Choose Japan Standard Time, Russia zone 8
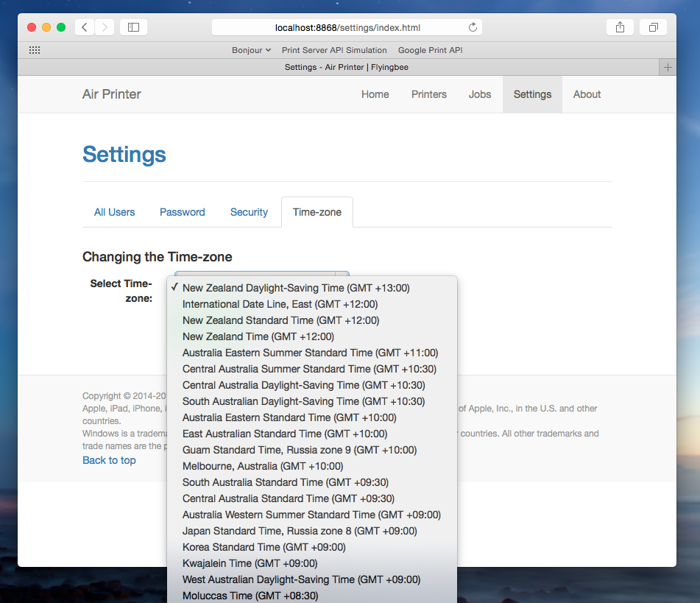Image resolution: width=700 pixels, height=603 pixels. point(312,531)
